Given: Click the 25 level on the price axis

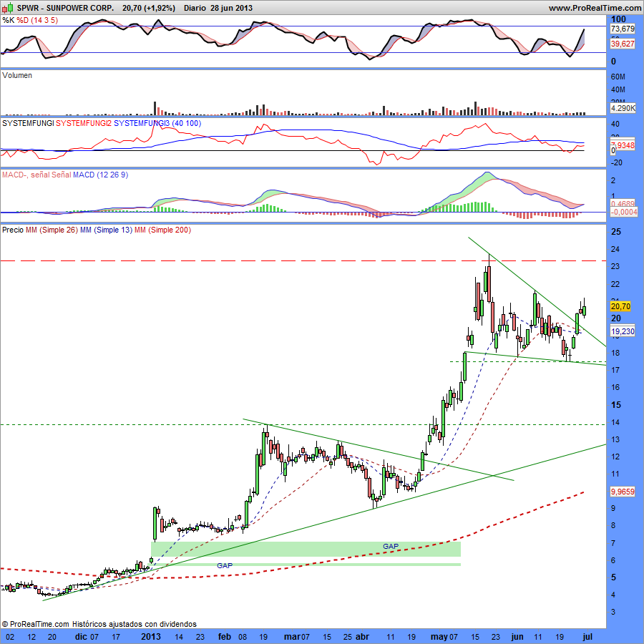Looking at the screenshot, I should [x=616, y=232].
